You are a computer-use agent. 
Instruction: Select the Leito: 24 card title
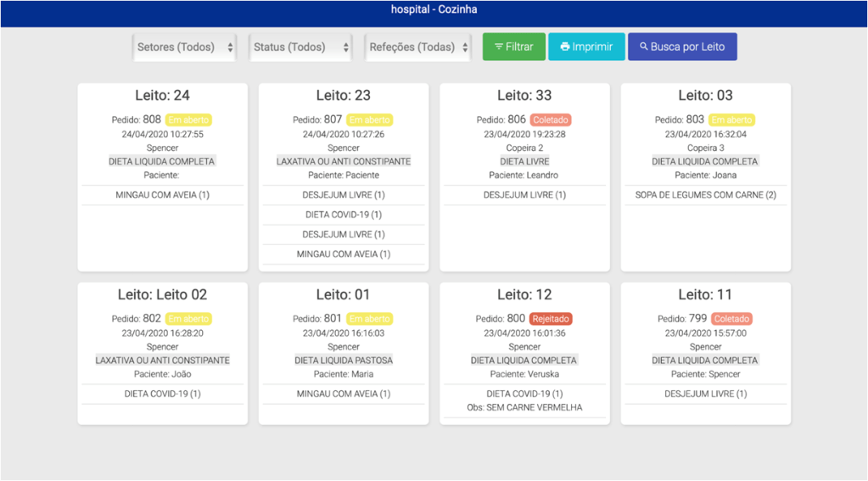[162, 96]
